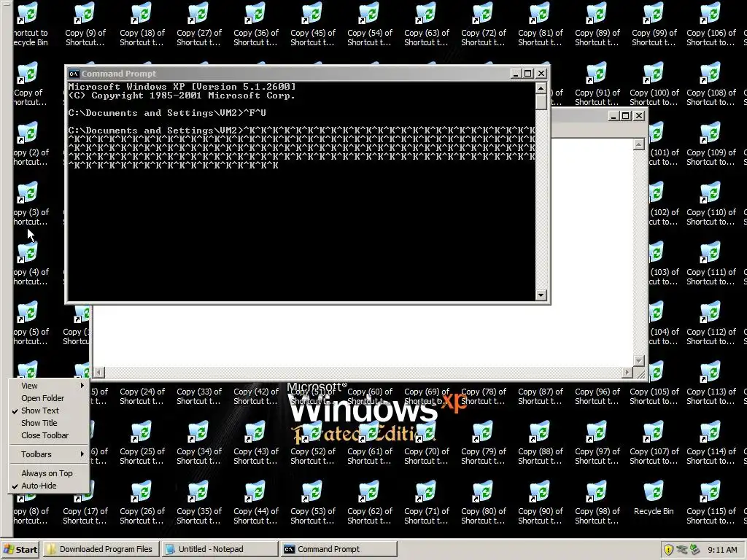Click the taskbar clock showing 9:11 AM
The image size is (747, 560).
click(722, 550)
